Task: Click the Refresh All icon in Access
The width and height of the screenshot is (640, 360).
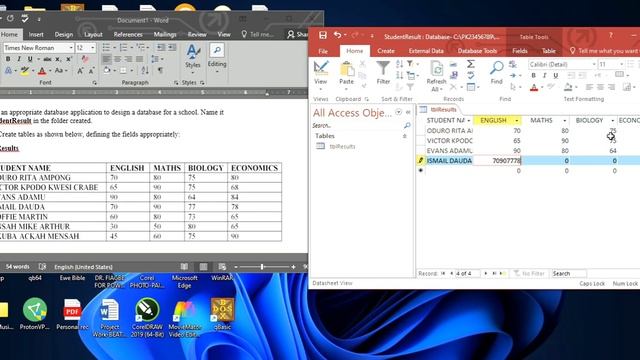Action: pyautogui.click(x=436, y=69)
